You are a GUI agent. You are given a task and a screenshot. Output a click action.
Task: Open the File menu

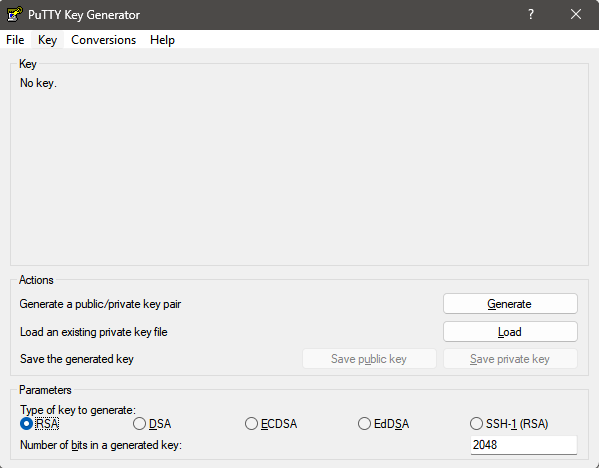coord(15,40)
